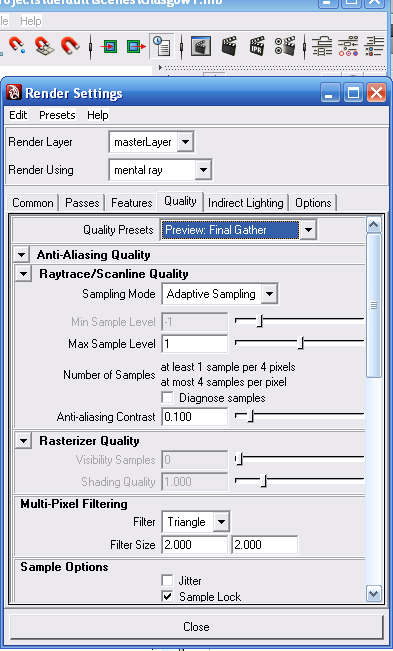
Task: Click the Anti-aliasing Contrast value field
Action: (x=195, y=416)
